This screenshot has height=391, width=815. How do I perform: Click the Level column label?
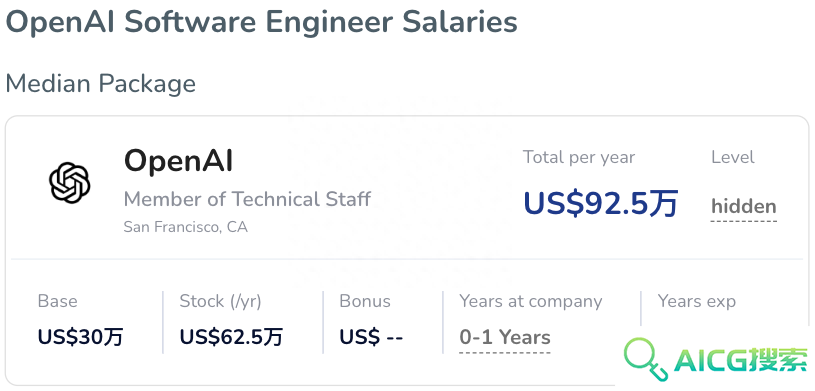click(733, 157)
